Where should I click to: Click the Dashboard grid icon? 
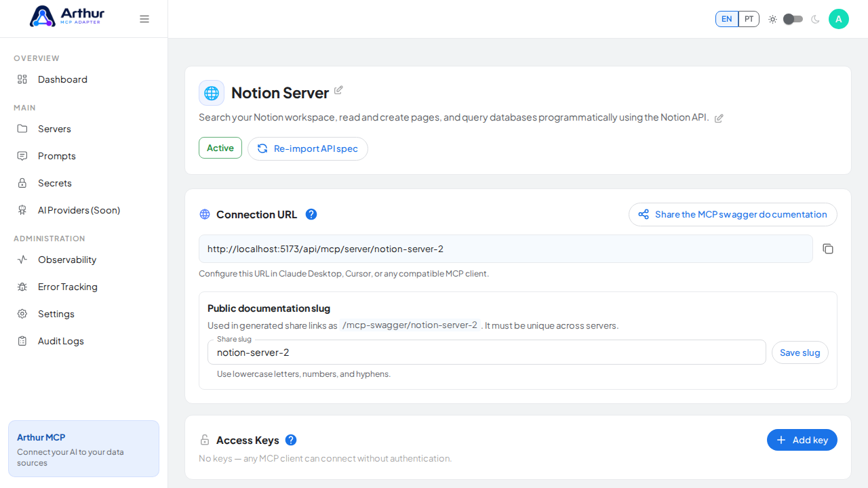click(22, 79)
